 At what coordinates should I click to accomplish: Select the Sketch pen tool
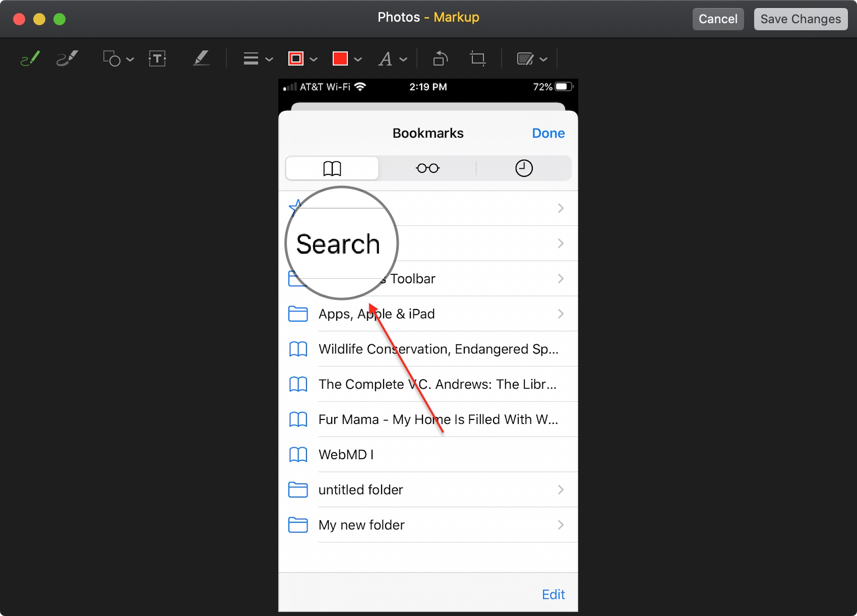coord(30,59)
